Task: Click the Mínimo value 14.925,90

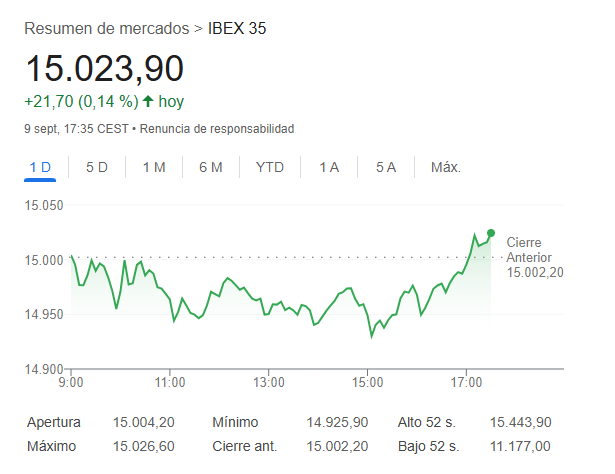Action: 337,422
